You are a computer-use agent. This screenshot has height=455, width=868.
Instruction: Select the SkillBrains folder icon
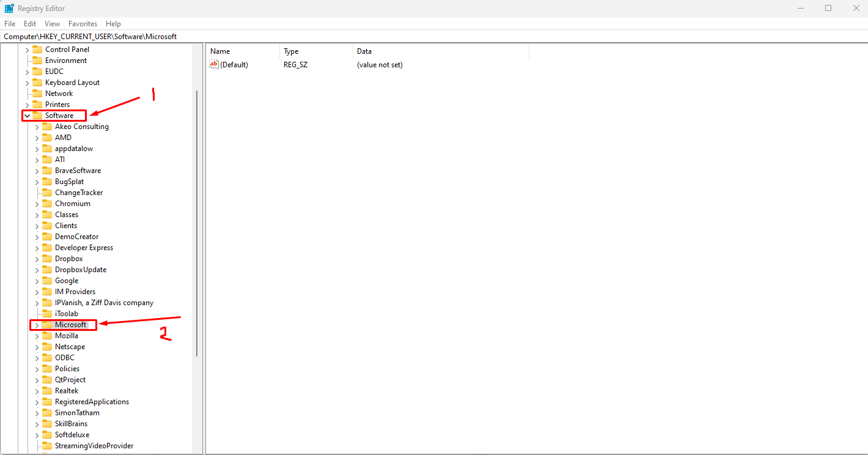[47, 424]
